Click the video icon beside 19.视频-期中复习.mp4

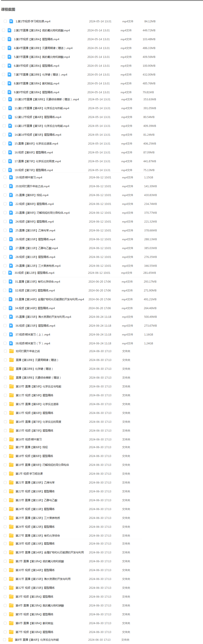pyautogui.click(x=11, y=177)
